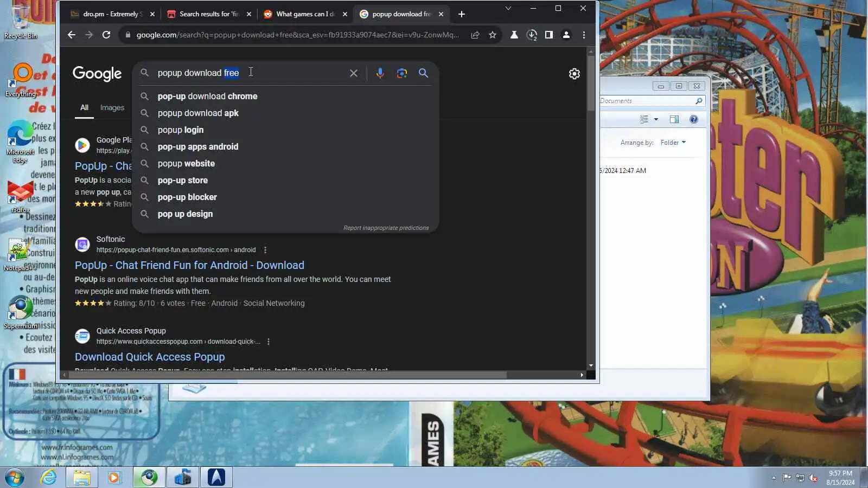Open more options for Softonic result
Viewport: 868px width, 488px height.
coord(265,250)
